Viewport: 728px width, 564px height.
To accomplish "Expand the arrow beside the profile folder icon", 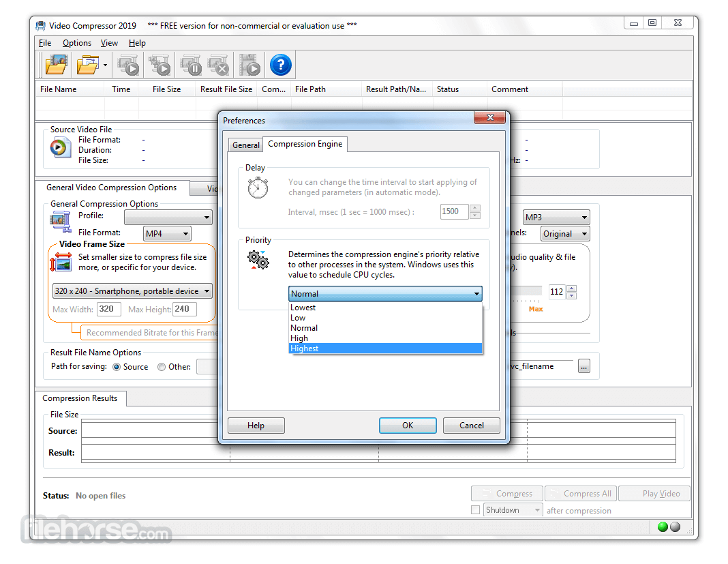I will point(106,65).
